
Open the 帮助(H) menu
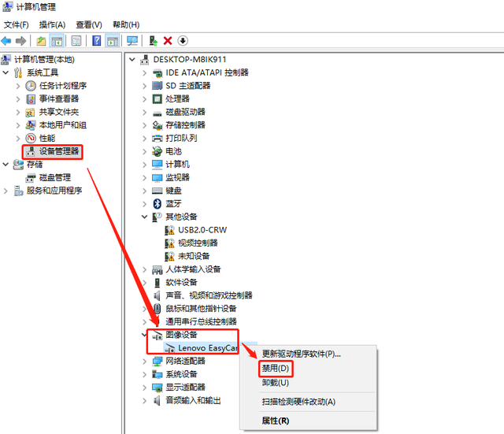(x=126, y=24)
